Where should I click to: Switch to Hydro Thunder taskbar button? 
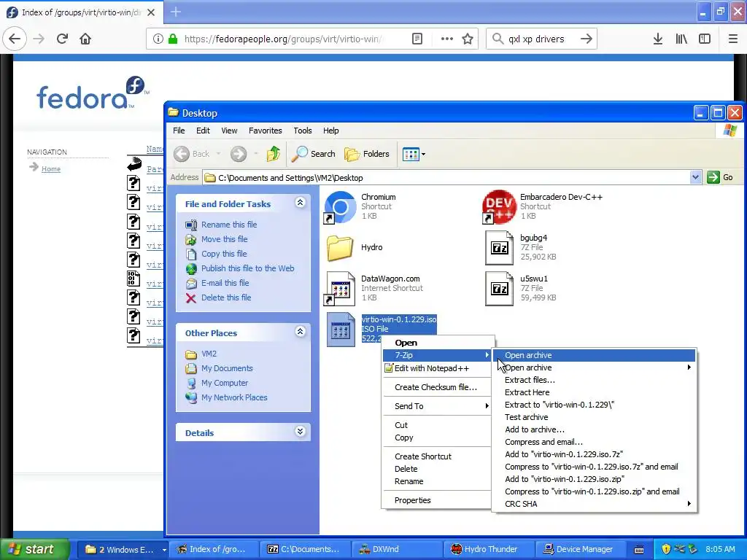pos(488,550)
